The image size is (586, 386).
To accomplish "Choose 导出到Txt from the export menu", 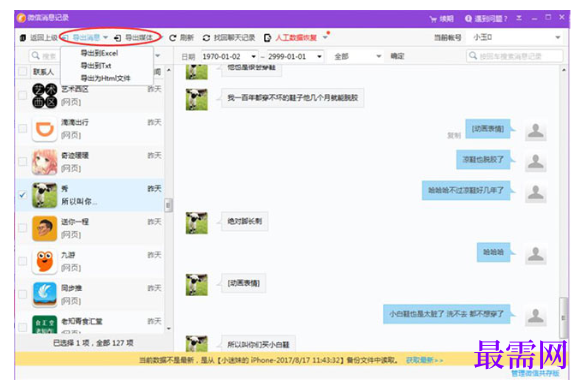I will click(96, 65).
